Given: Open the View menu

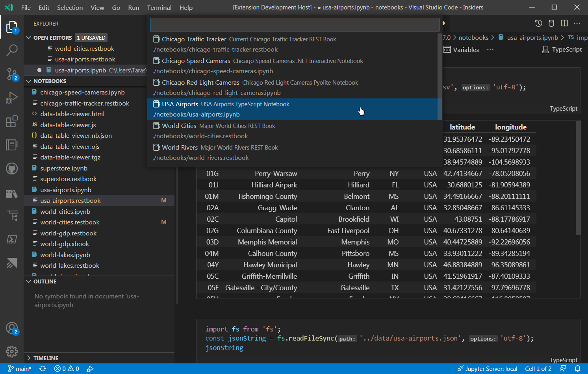Looking at the screenshot, I should point(97,7).
